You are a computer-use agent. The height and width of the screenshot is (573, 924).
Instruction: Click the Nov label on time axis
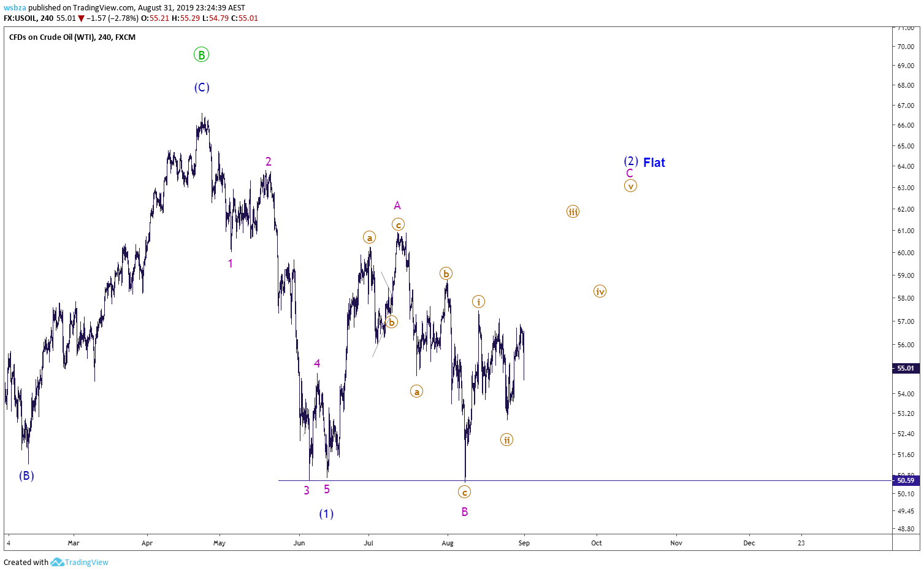tap(676, 543)
